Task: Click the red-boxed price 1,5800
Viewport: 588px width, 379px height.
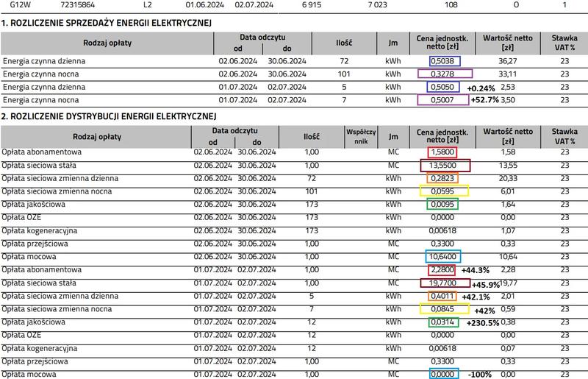Action: click(442, 152)
